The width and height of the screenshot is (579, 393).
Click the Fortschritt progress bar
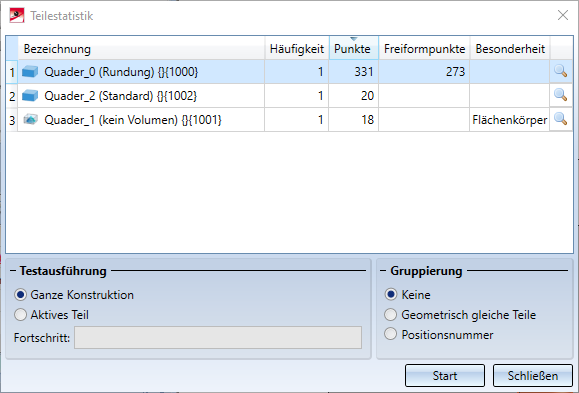tap(218, 337)
